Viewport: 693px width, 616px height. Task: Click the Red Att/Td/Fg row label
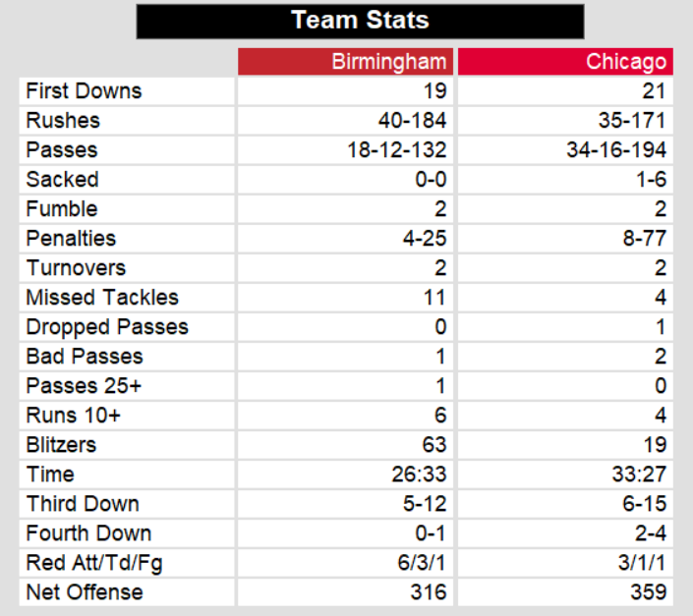[96, 563]
